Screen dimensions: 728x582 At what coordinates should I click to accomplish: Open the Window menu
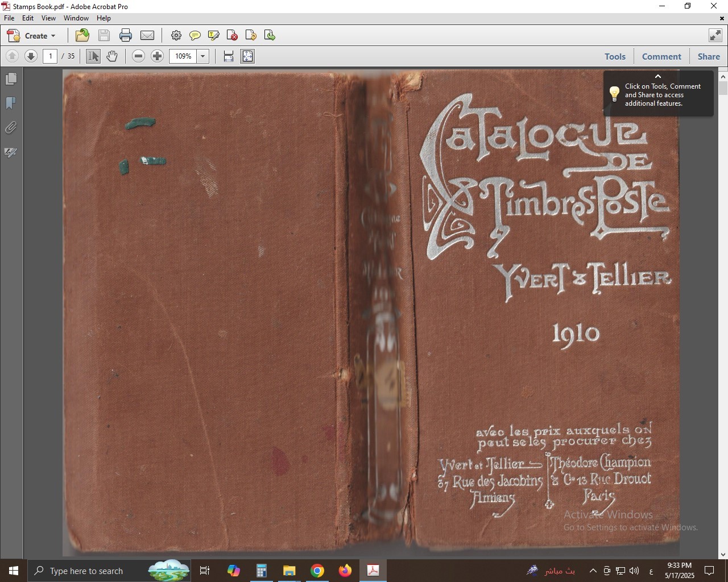point(76,18)
